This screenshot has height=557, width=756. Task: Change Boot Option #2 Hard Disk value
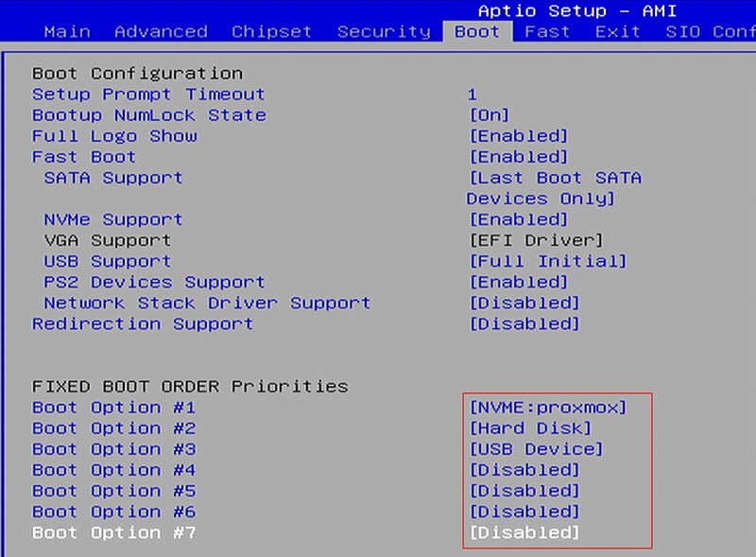tap(530, 428)
